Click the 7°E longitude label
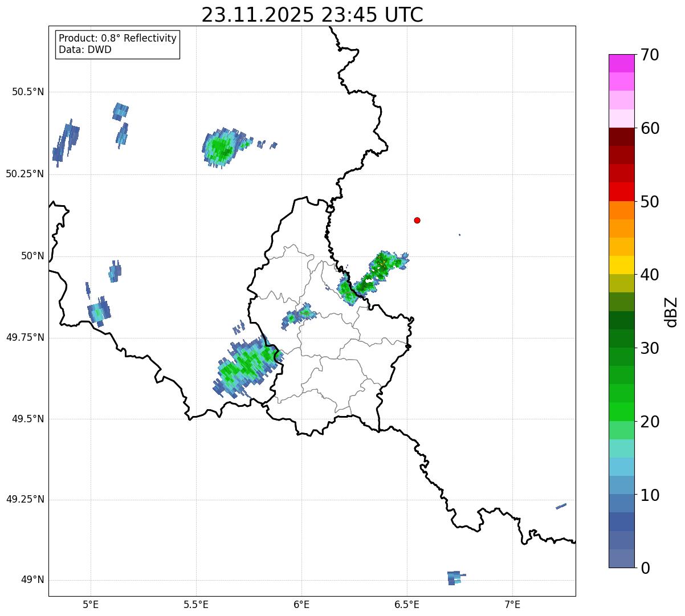Viewport: 685px width, 616px height. [512, 605]
